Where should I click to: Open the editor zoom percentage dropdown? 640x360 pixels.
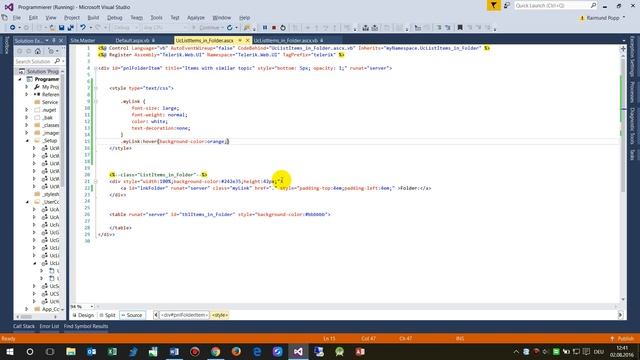click(x=91, y=307)
